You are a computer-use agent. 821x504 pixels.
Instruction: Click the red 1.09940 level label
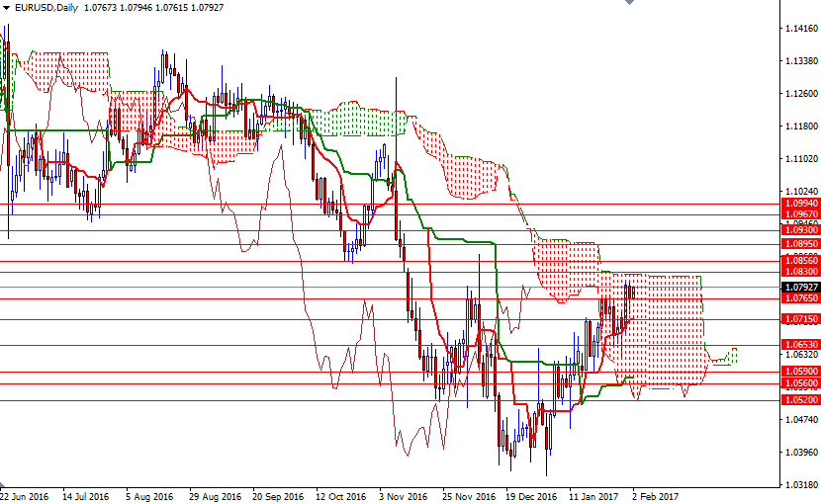pyautogui.click(x=800, y=204)
